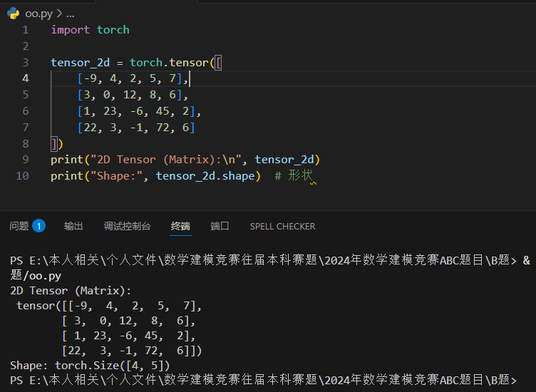Click tensor_2d.shape on line 10
Viewport: 536px width, 392px height.
[205, 176]
